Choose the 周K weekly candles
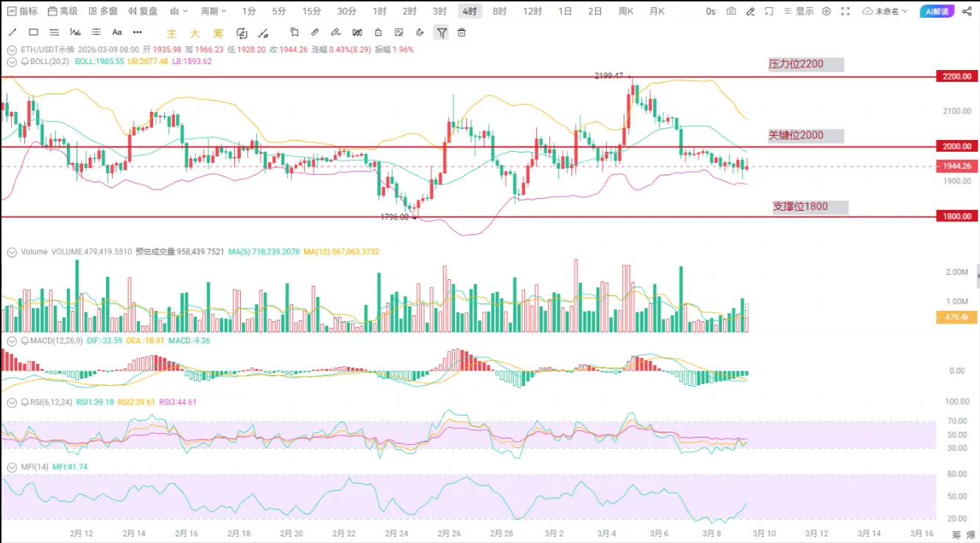Viewport: 980px width, 543px height. 626,11
